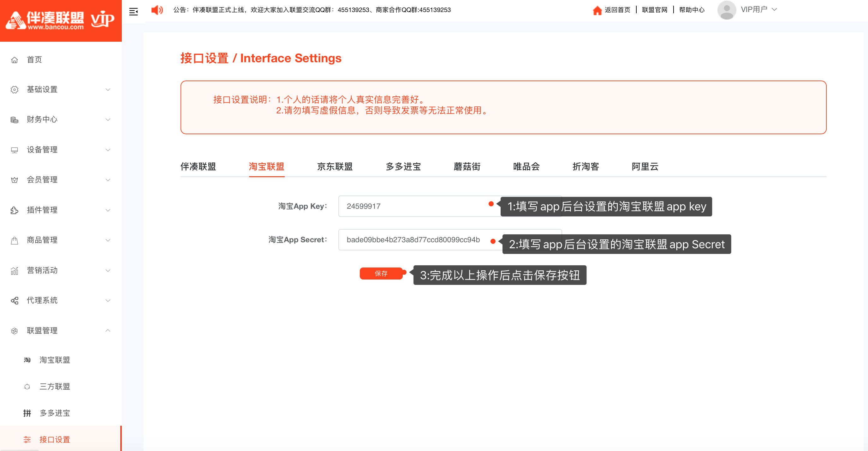Image resolution: width=868 pixels, height=451 pixels.
Task: Expand the 会员管理 chevron
Action: coord(108,180)
